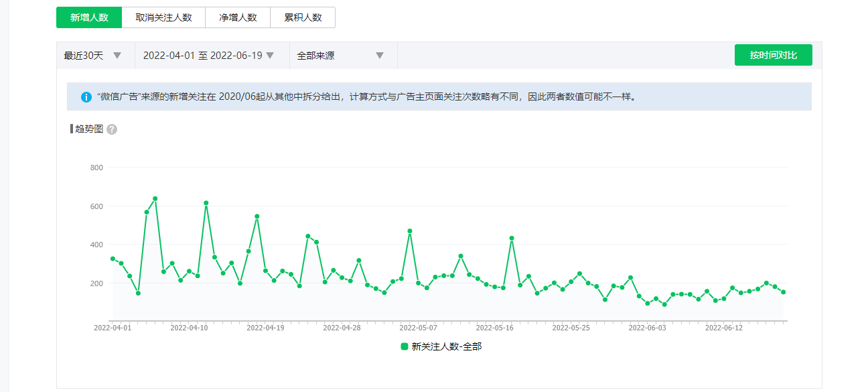Screen dimensions: 868x392
Task: Click the green legend color marker
Action: tap(405, 346)
